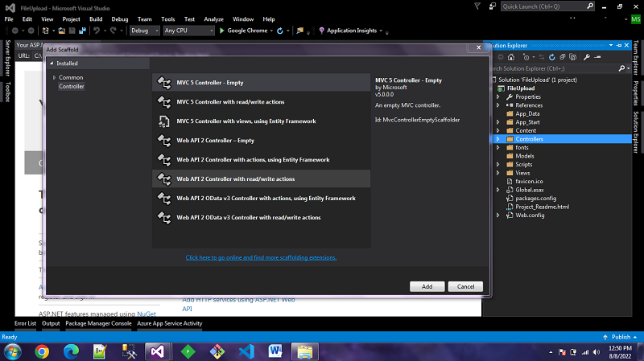Select packages.config in Solution Explorer
This screenshot has height=361, width=644.
[535, 198]
